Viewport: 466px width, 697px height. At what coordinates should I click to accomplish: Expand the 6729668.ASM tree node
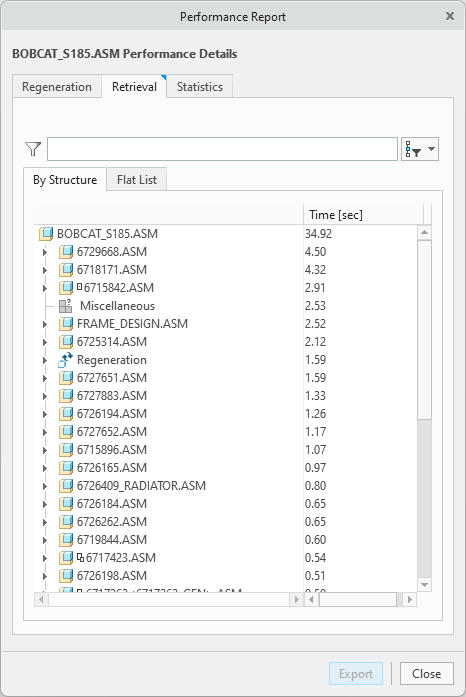tap(44, 252)
